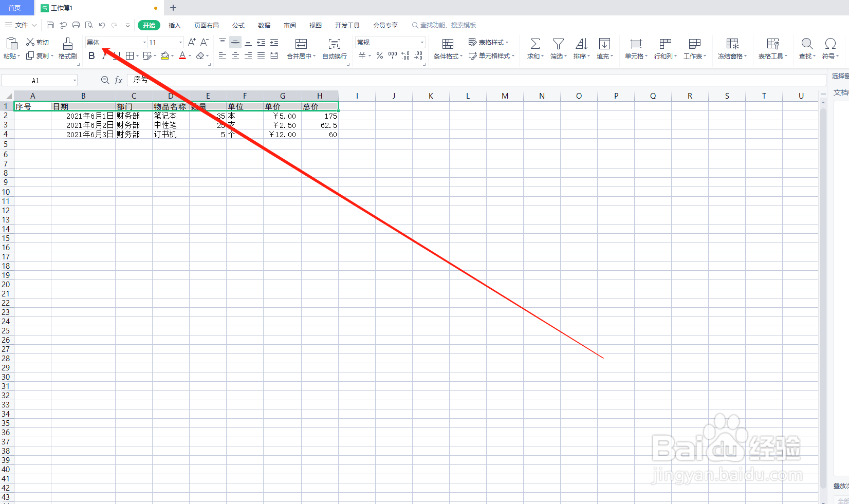
Task: Click the Symbol (符号) omega icon
Action: [830, 44]
